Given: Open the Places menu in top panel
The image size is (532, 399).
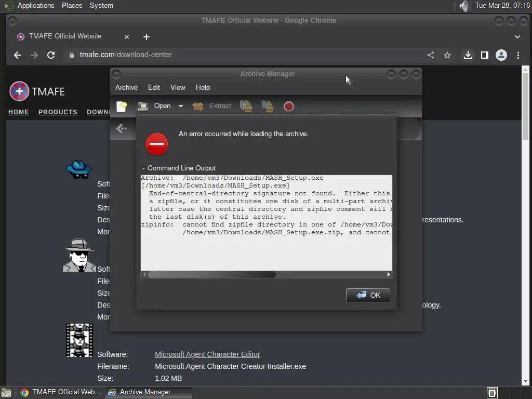Looking at the screenshot, I should coord(72,5).
